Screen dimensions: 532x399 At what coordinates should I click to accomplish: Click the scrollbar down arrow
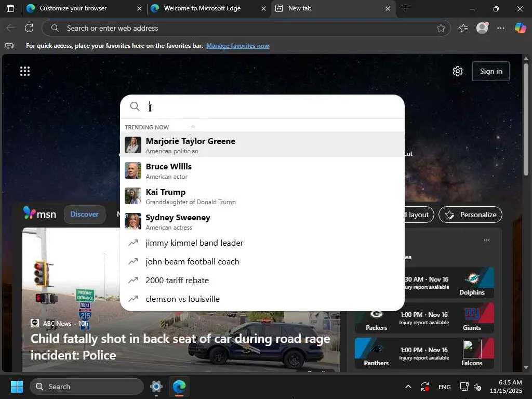[526, 367]
